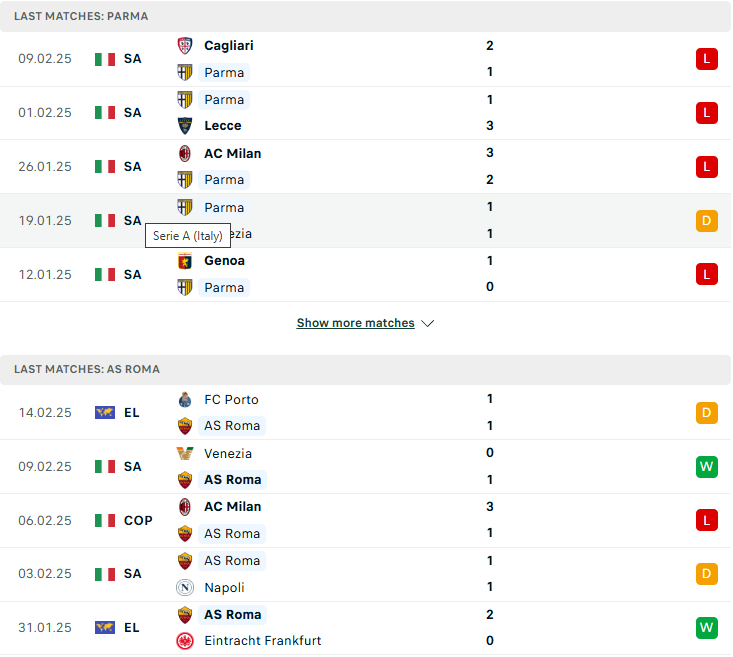Image resolution: width=733 pixels, height=657 pixels.
Task: Click the Venezia logo in Roma matches
Action: (185, 454)
